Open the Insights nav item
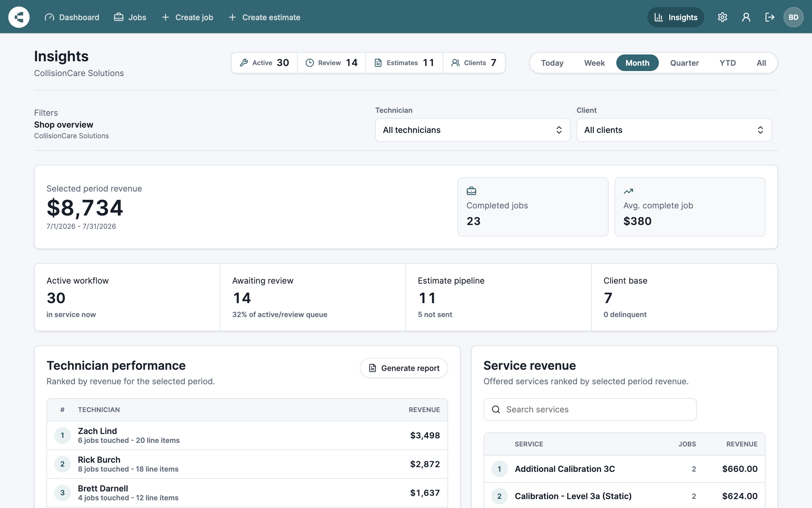The height and width of the screenshot is (508, 812). (675, 17)
